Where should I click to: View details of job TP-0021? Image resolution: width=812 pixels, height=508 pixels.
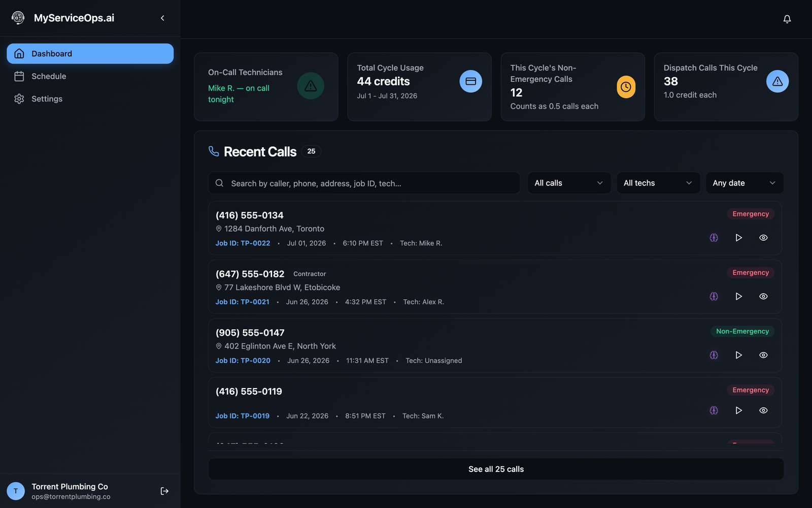(763, 296)
